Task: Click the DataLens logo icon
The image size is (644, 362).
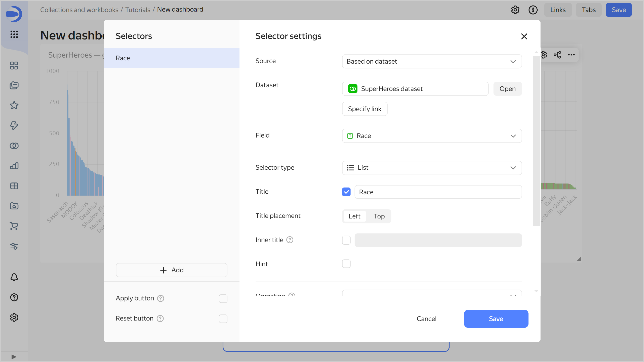Action: [x=14, y=14]
